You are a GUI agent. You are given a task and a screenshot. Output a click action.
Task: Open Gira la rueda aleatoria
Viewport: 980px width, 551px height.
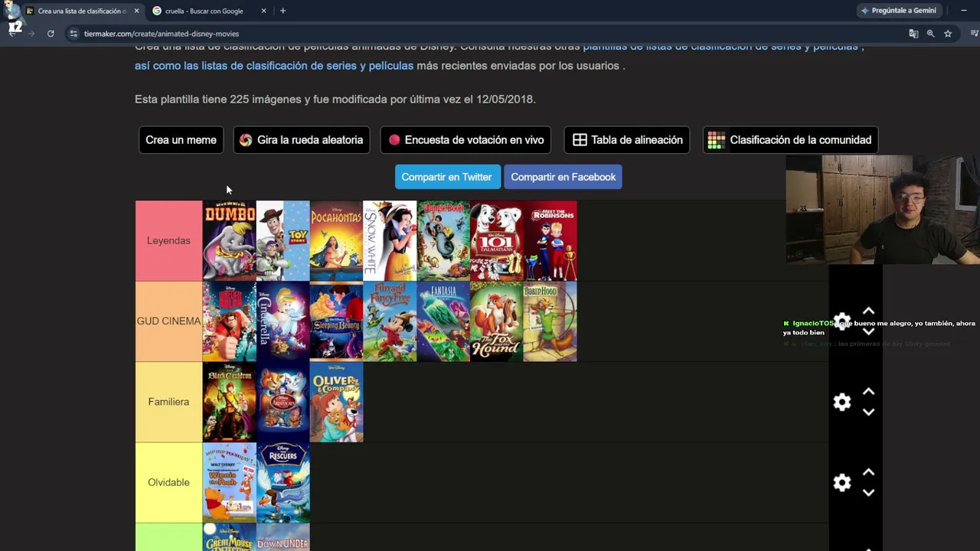(x=302, y=140)
